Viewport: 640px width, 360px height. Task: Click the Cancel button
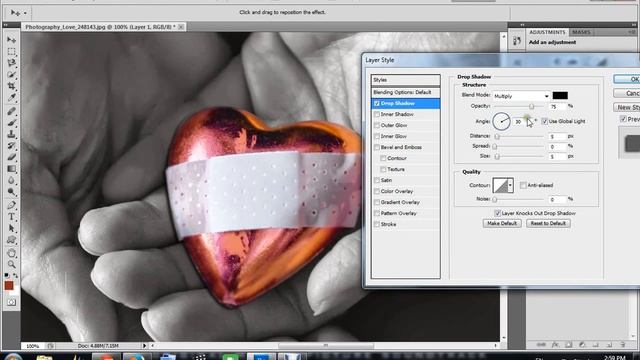[627, 93]
